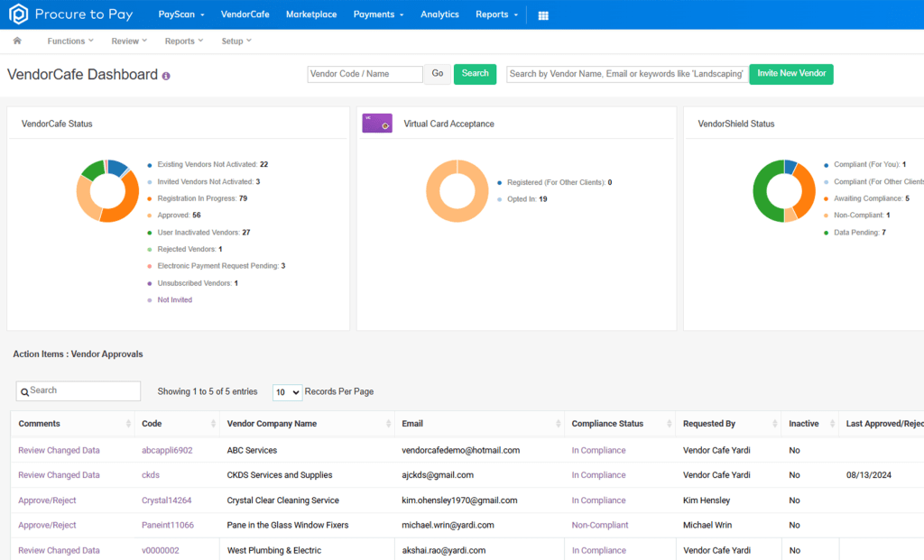Toggle Registration In Progress legend entry
This screenshot has height=560, width=924.
click(201, 198)
